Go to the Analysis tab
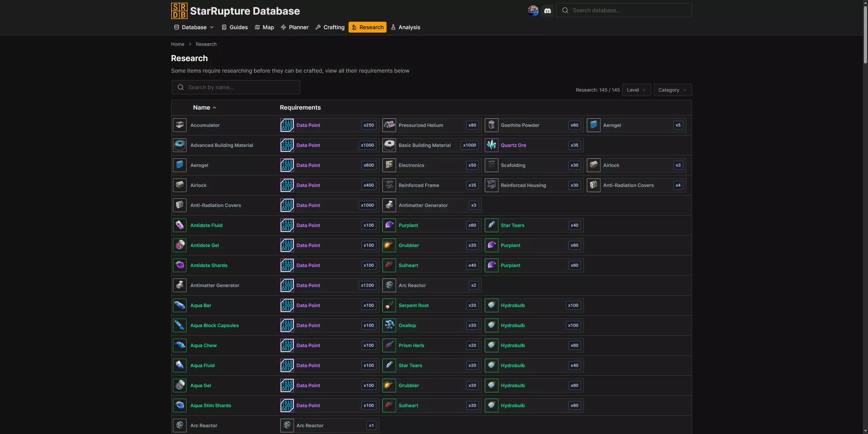868x434 pixels. point(406,27)
